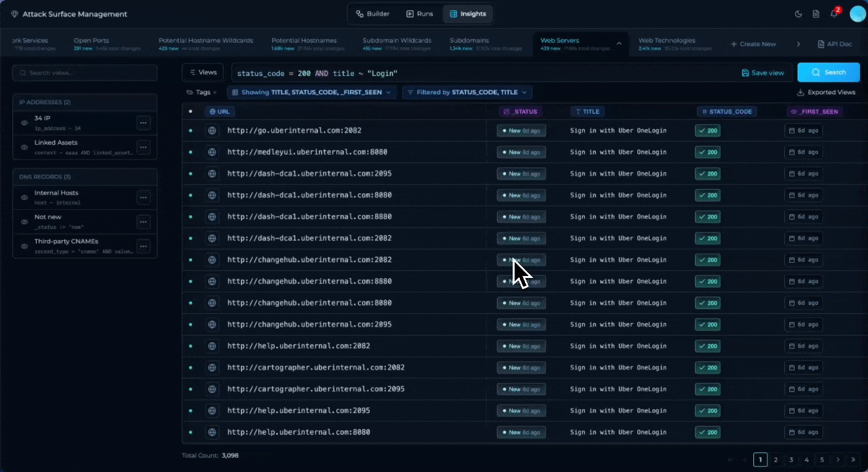Image resolution: width=868 pixels, height=472 pixels.
Task: Open options menu for Internal Hosts view
Action: [x=144, y=197]
